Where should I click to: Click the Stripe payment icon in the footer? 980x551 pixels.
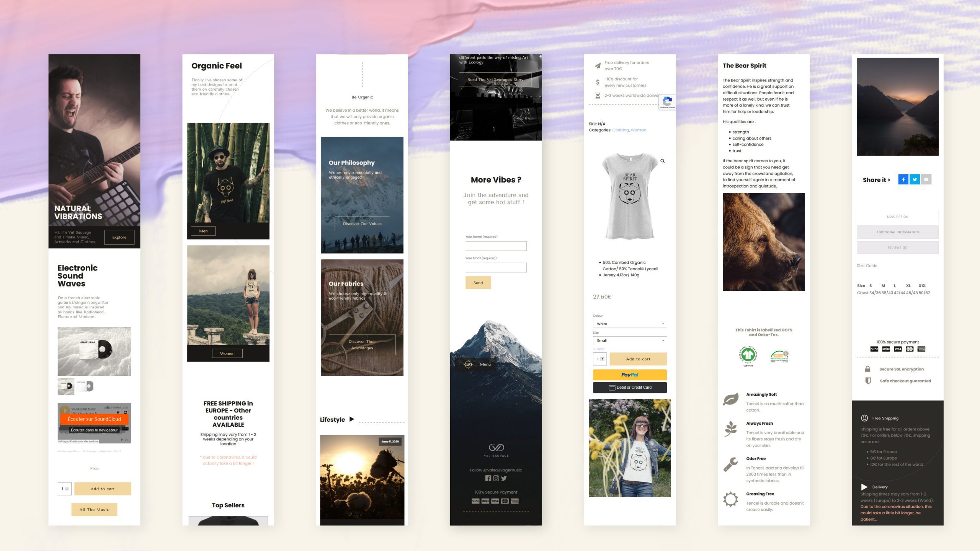[485, 500]
